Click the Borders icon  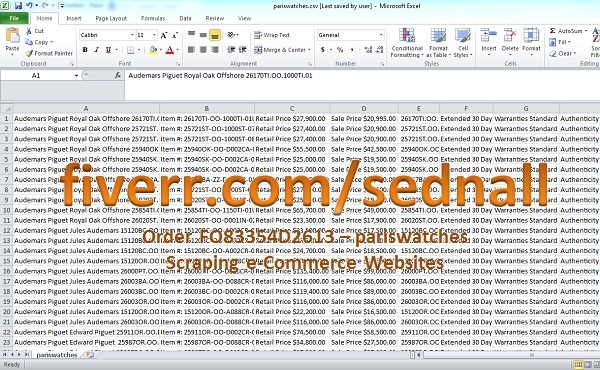pyautogui.click(x=130, y=50)
